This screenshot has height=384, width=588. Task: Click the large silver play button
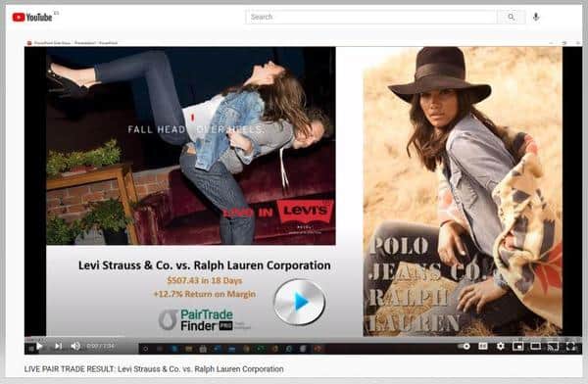pyautogui.click(x=299, y=302)
